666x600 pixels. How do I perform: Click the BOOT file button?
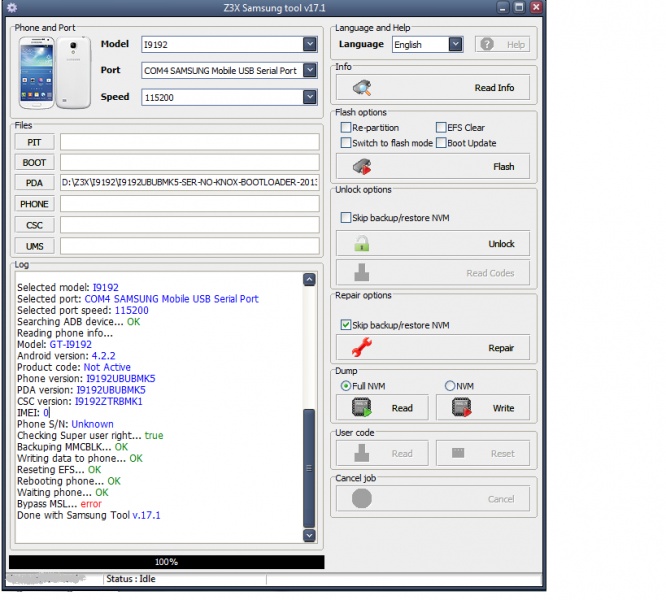coord(34,162)
